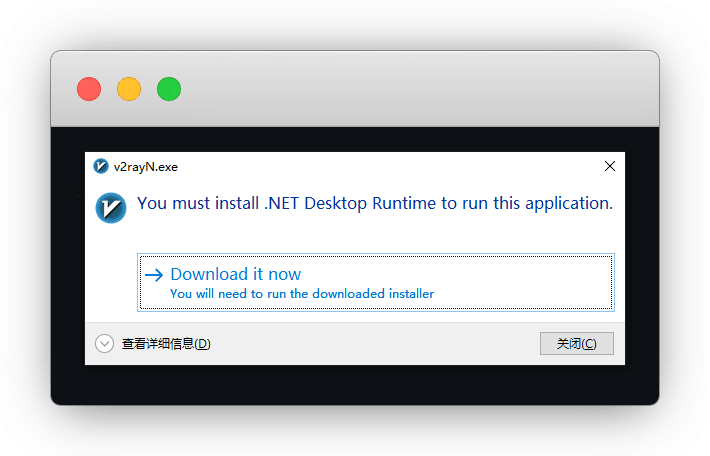Click the yellow circle in the gray window frame
This screenshot has height=456, width=710.
[129, 89]
